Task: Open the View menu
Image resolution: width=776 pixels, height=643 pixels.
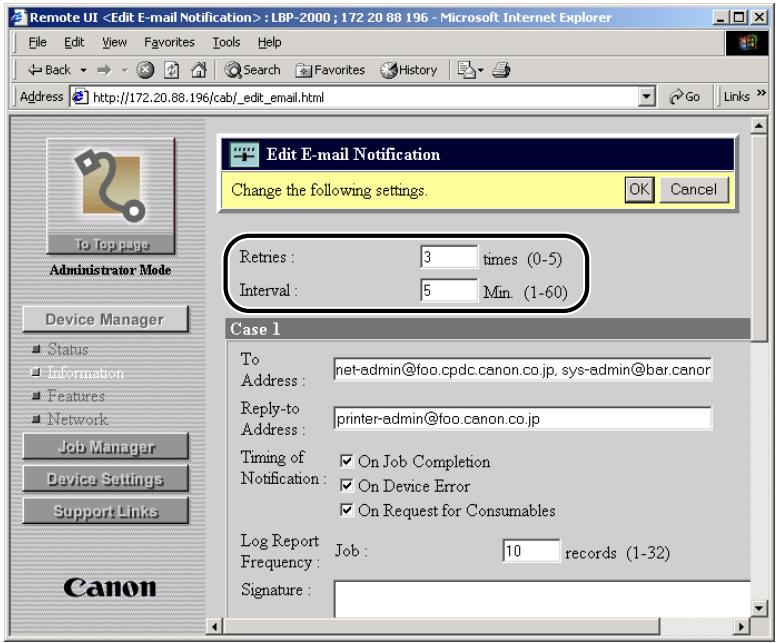Action: coord(114,43)
